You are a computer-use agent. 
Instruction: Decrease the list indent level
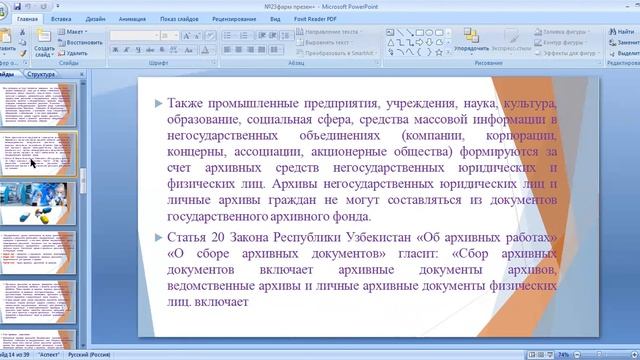262,36
